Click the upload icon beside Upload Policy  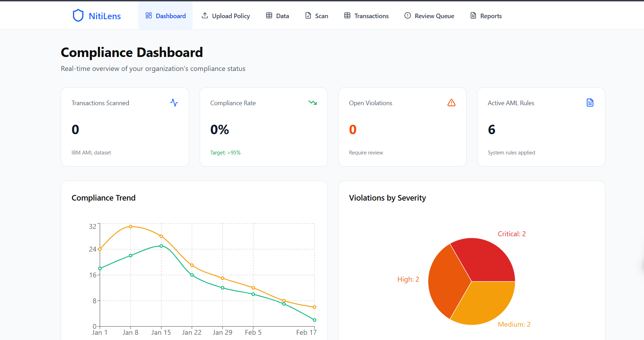click(205, 16)
